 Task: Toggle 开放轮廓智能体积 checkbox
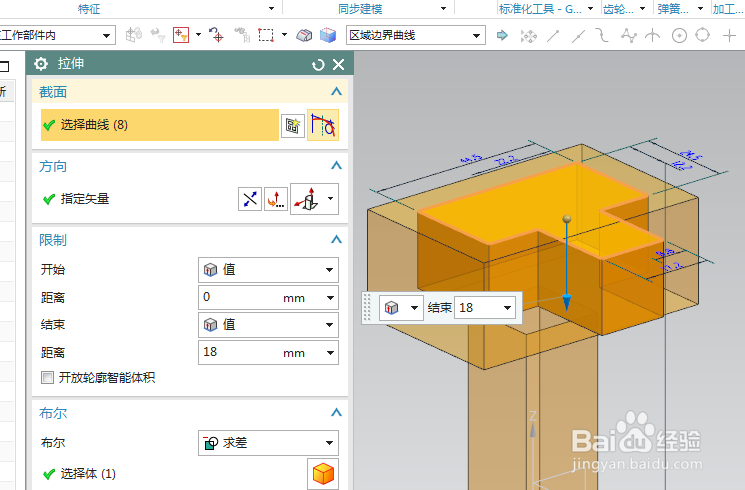[48, 378]
